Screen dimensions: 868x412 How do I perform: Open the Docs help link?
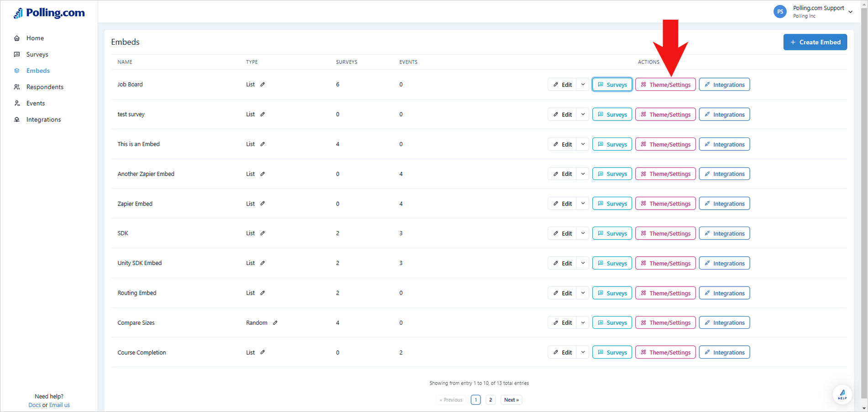(x=34, y=405)
